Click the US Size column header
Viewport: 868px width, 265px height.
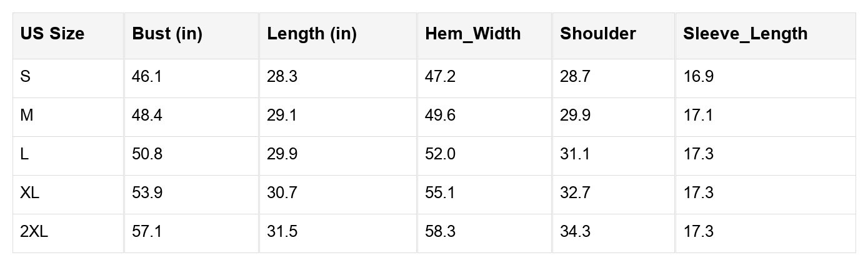point(52,34)
